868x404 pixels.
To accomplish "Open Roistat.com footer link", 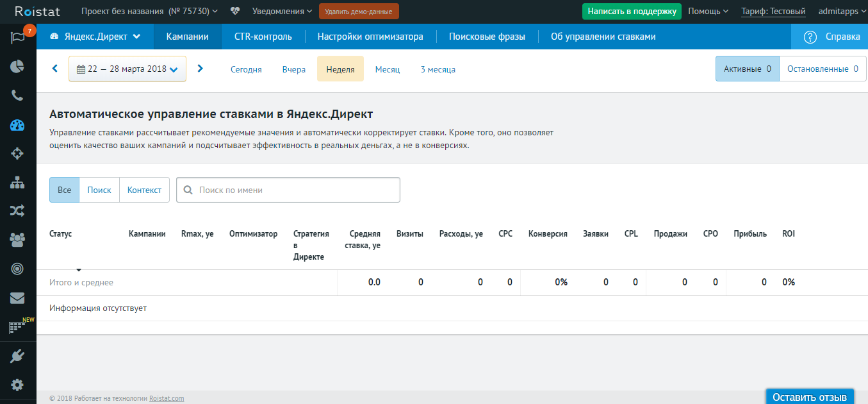I will coord(167,398).
